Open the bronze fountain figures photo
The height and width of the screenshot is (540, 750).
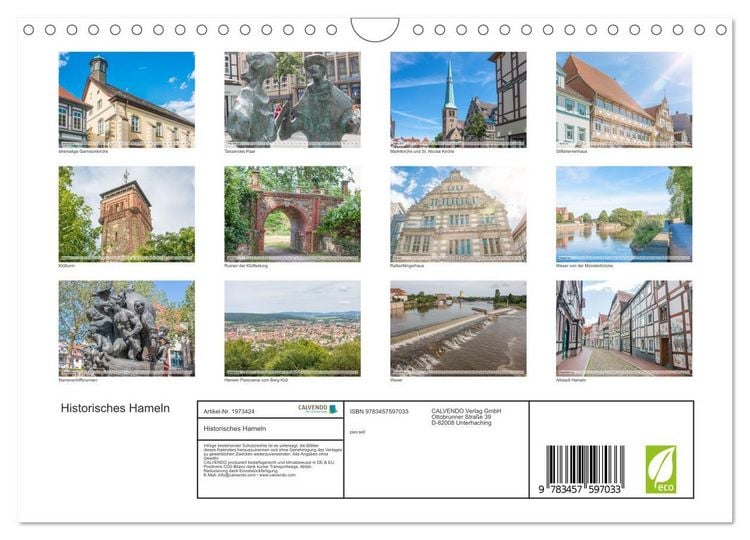[x=127, y=328]
